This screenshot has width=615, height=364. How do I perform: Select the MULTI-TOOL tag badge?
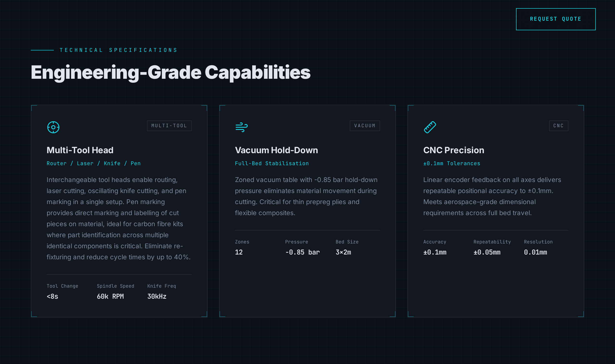(169, 126)
